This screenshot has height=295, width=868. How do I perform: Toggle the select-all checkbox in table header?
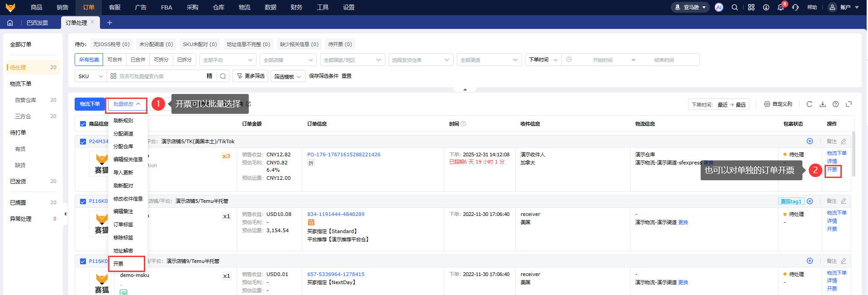pyautogui.click(x=83, y=124)
